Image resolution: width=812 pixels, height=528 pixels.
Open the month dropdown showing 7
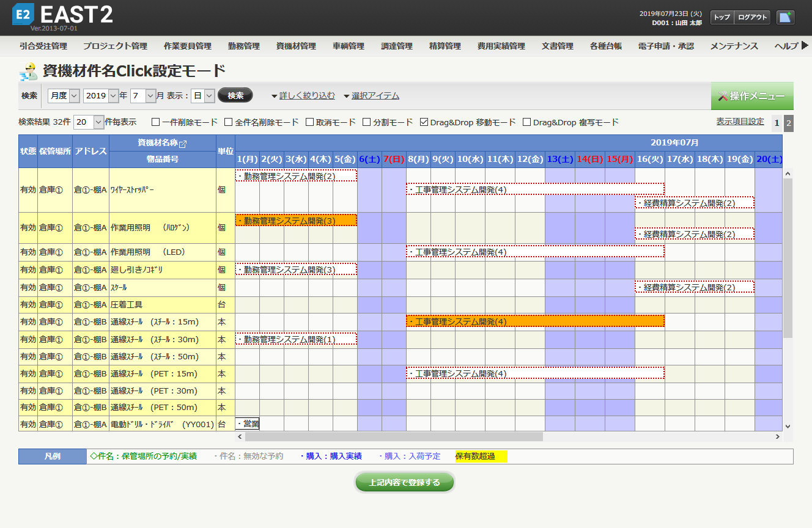143,96
